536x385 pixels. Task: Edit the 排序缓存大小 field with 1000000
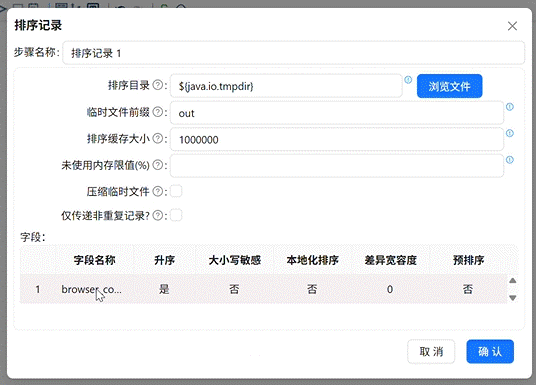pos(337,140)
